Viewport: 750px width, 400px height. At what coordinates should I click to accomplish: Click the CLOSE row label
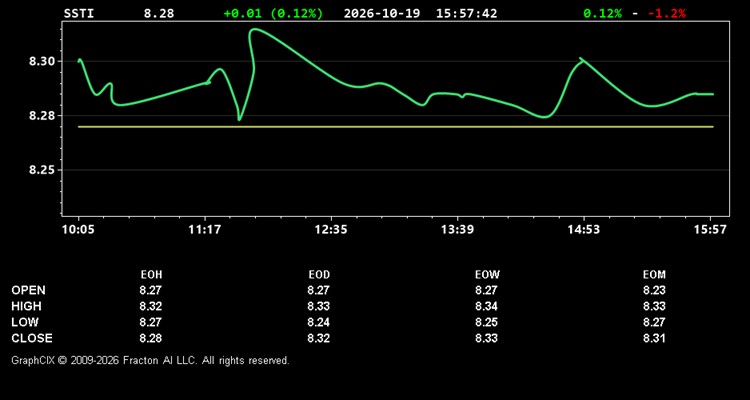32,338
